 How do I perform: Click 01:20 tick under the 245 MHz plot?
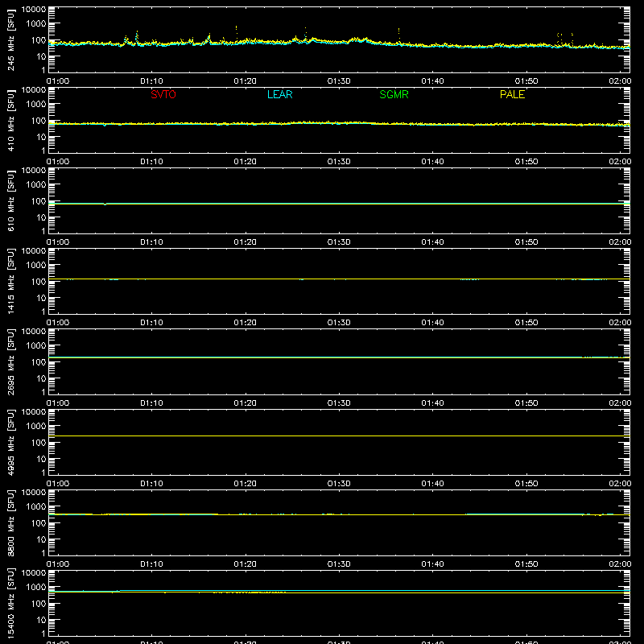coord(246,81)
